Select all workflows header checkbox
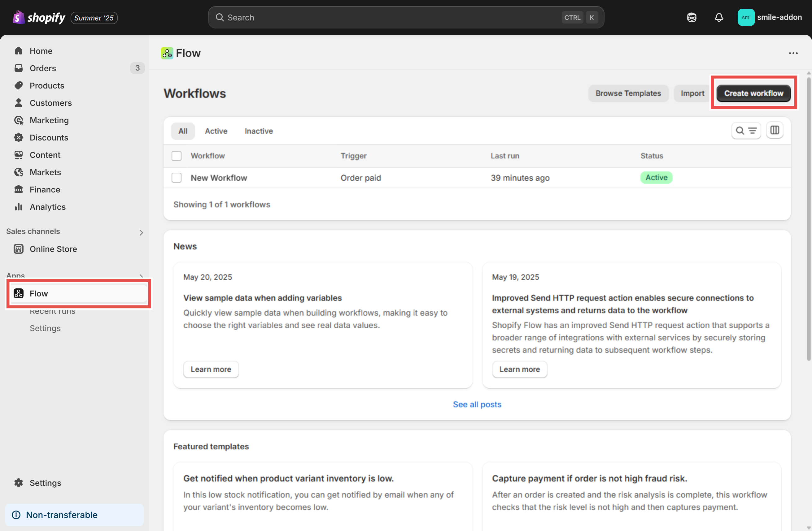 [x=177, y=156]
